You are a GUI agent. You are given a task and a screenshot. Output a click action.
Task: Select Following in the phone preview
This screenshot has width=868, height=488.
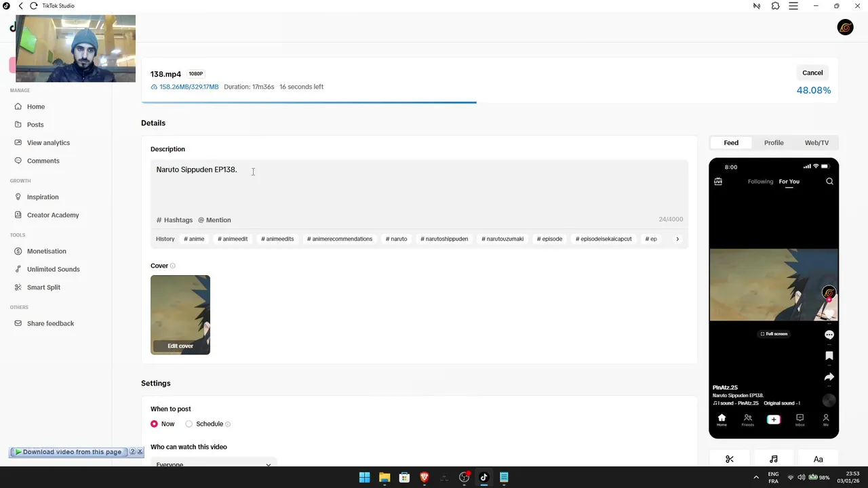click(760, 182)
